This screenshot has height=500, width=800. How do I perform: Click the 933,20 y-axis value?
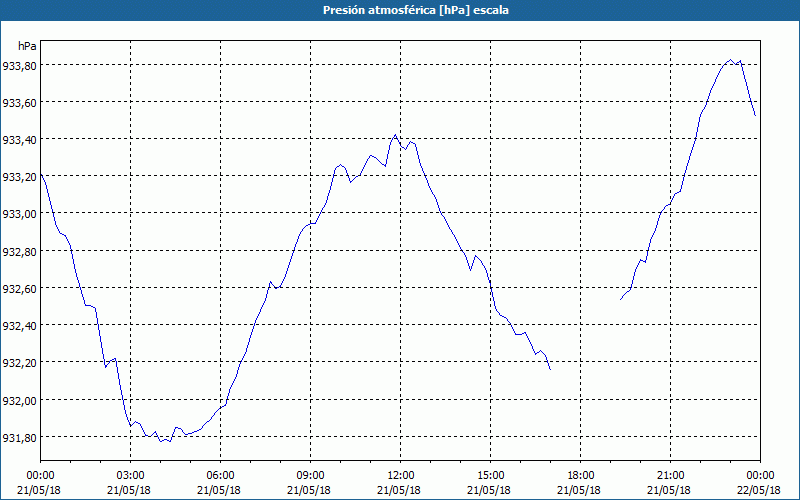(19, 177)
